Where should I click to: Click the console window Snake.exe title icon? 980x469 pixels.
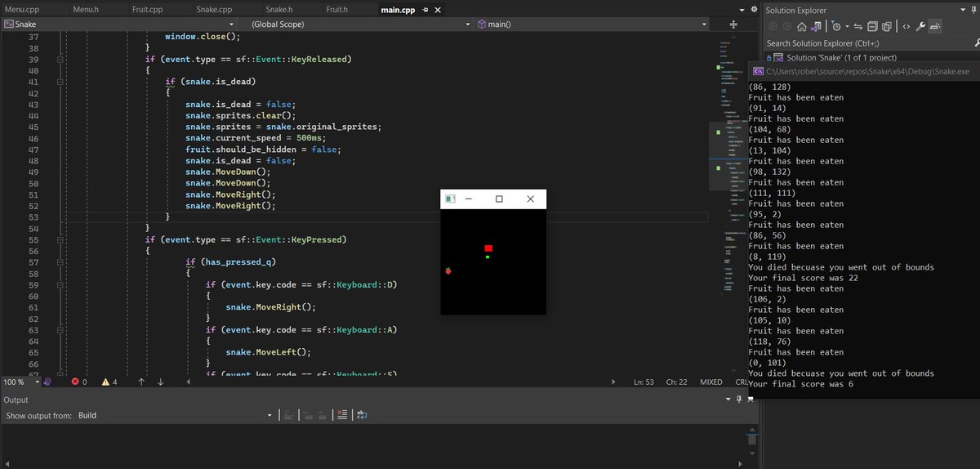click(x=759, y=72)
